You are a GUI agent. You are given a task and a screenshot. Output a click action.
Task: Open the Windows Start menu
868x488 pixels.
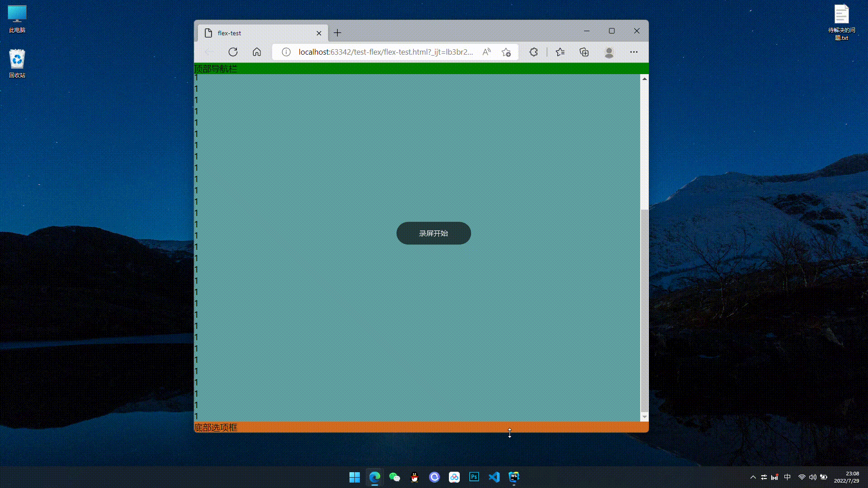pyautogui.click(x=354, y=477)
